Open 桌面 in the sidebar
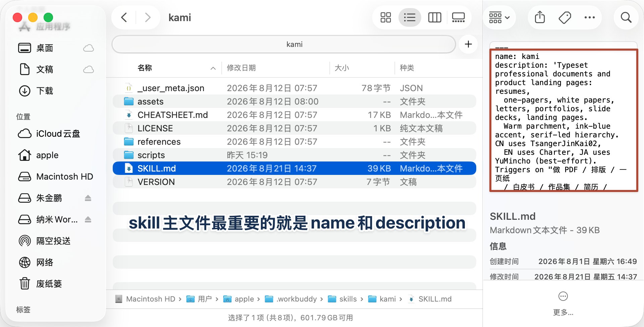The height and width of the screenshot is (327, 644). tap(45, 48)
